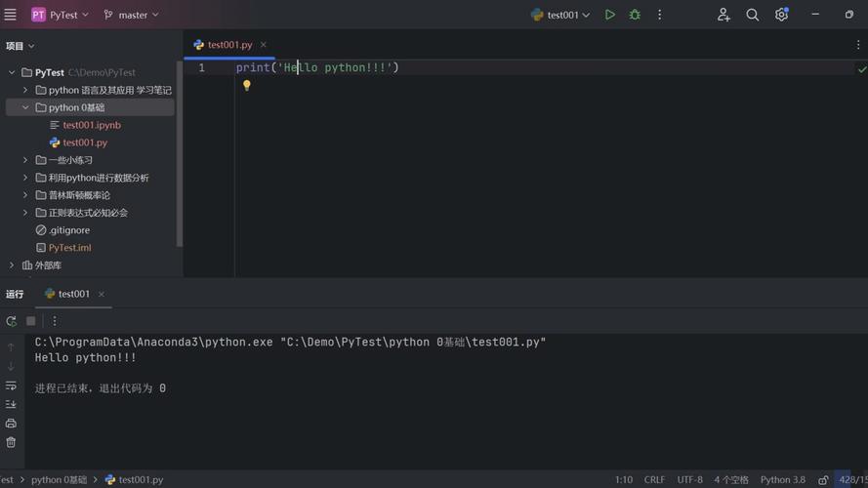Screen dimensions: 868x488
Task: Click the down-arrow console navigation icon
Action: 11,366
